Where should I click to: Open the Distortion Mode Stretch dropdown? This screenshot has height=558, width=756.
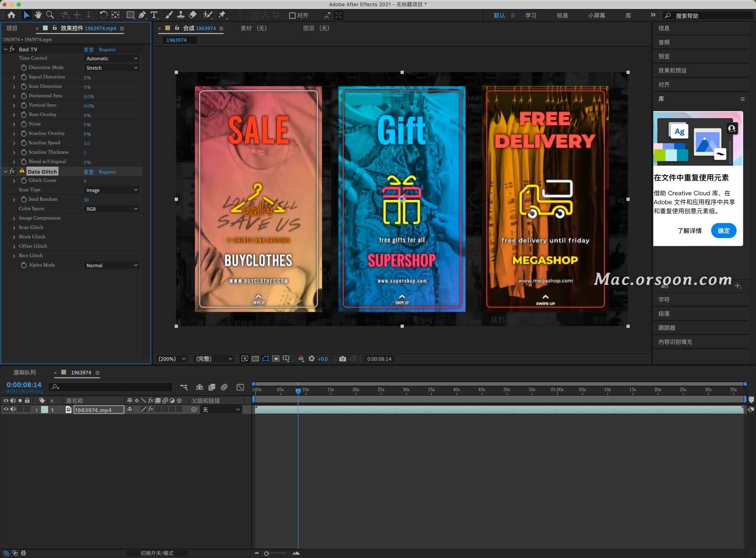click(x=112, y=68)
